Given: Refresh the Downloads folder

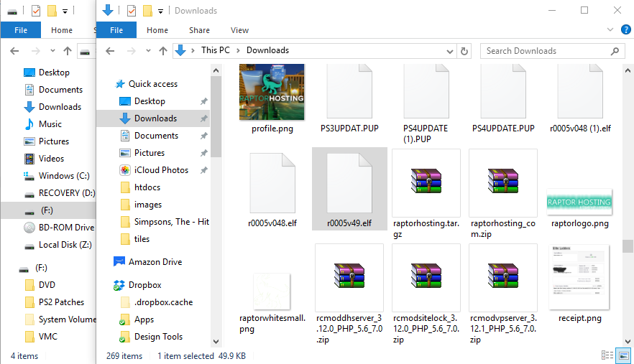Looking at the screenshot, I should point(464,51).
